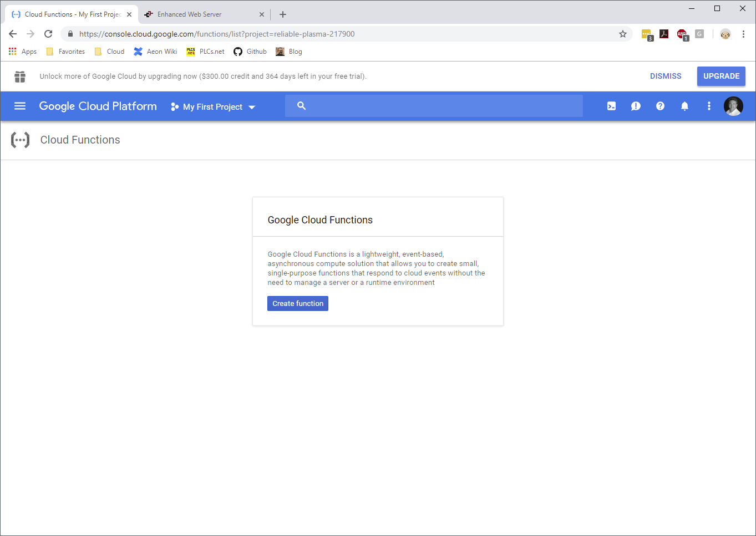Click the Cloud Functions page title

pos(80,140)
